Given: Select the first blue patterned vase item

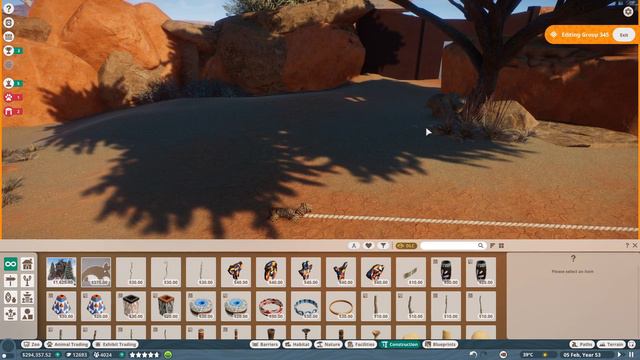Looking at the screenshot, I should (x=61, y=306).
